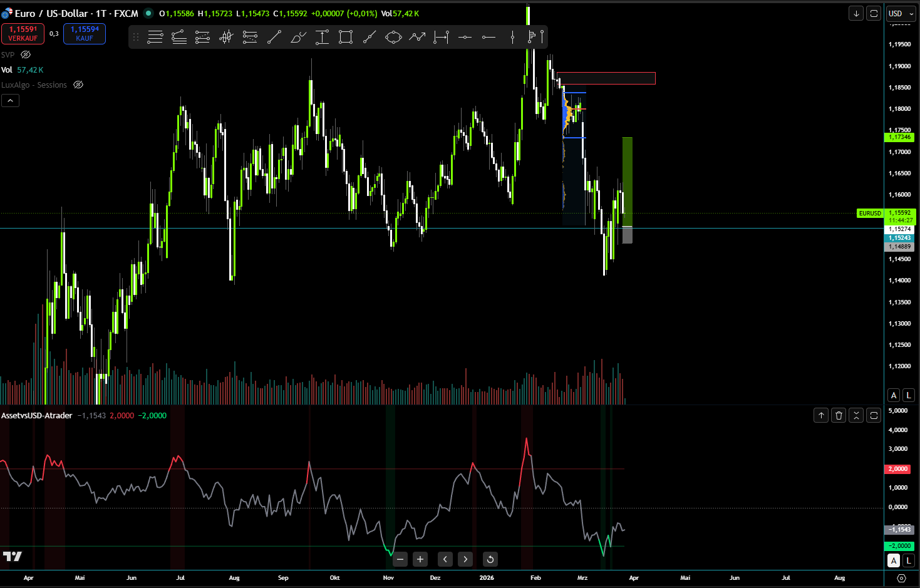Select the Trend Line drawing tool
This screenshot has height=588, width=920.
pyautogui.click(x=274, y=37)
